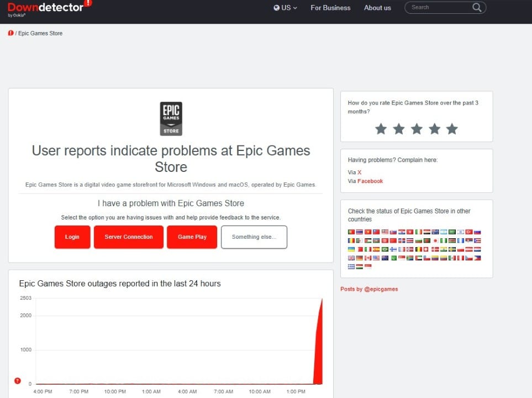Select the Sweden flag
Screen dimensions: 532x398
click(452, 249)
